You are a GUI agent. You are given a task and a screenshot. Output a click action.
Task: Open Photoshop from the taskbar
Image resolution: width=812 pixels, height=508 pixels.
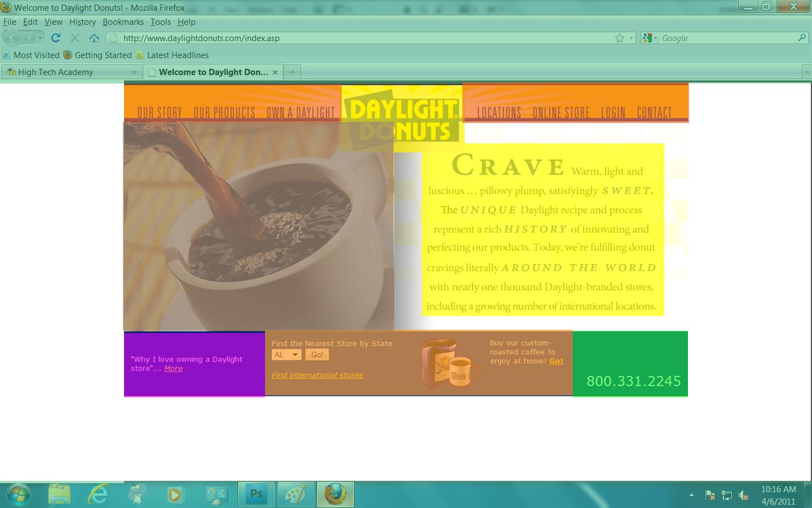256,494
